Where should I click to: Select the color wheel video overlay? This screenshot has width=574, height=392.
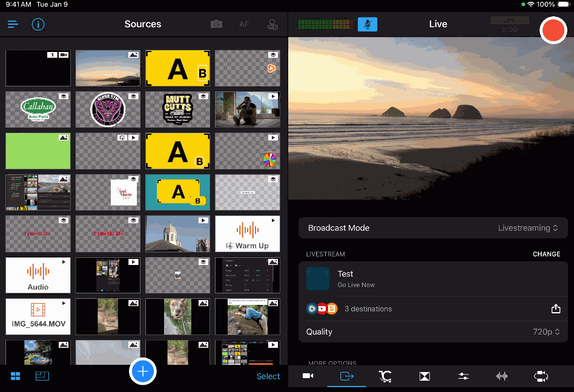tap(248, 151)
